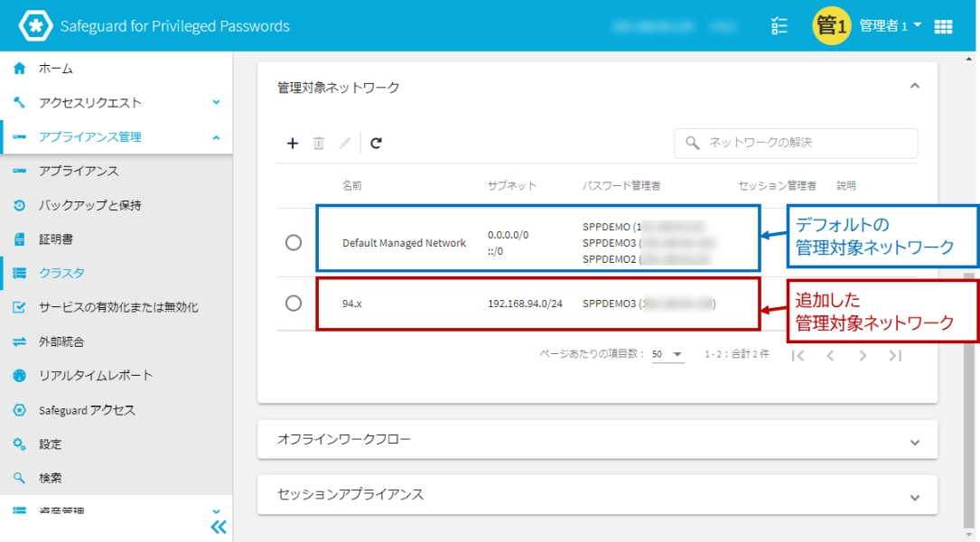Click the circular arrow icon beside バックアップと保持
Image resolution: width=980 pixels, height=542 pixels.
click(x=19, y=205)
